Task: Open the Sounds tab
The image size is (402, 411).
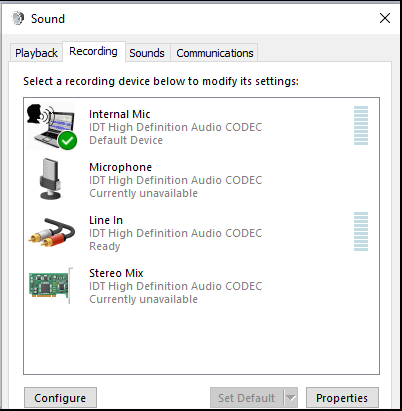Action: coord(147,53)
